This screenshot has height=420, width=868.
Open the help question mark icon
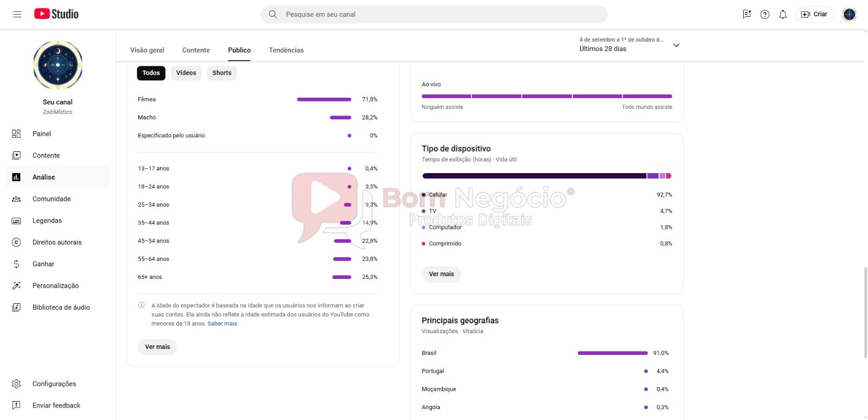(x=765, y=15)
